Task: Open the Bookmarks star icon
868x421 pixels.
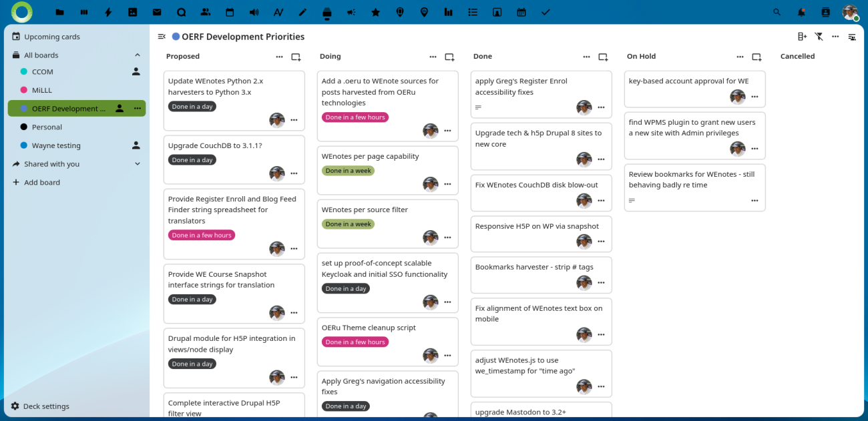Action: tap(375, 12)
